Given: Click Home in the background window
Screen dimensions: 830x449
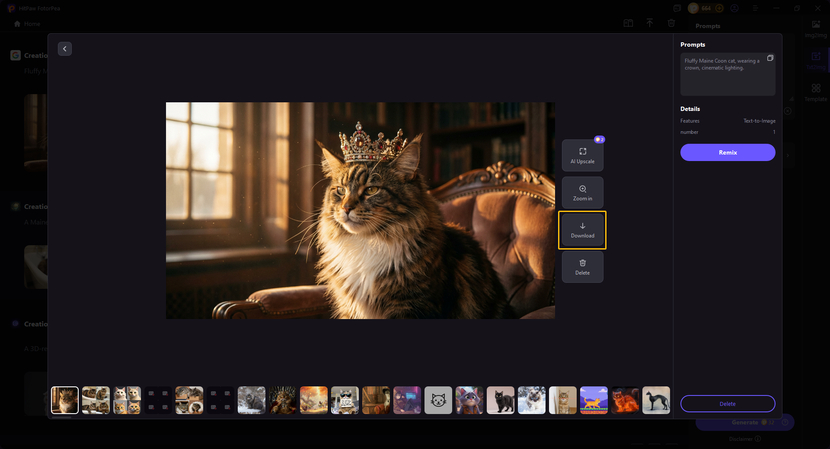Looking at the screenshot, I should (x=27, y=24).
